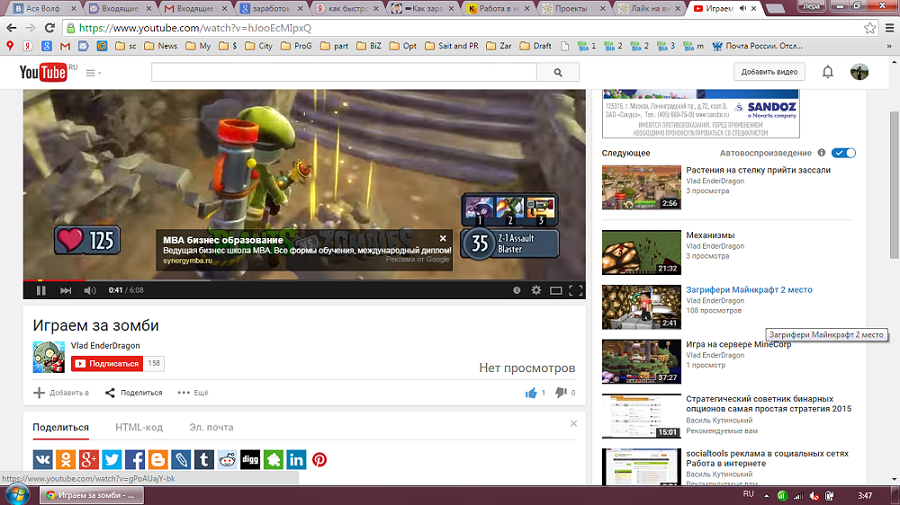Viewport: 900px width, 505px height.
Task: Dislike the video with thumbs down
Action: [x=561, y=393]
